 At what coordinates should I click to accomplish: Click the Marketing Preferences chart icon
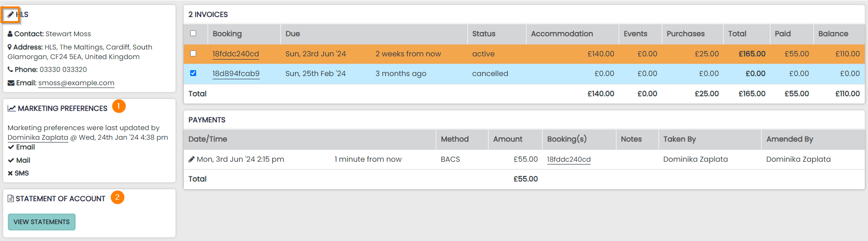coord(12,109)
